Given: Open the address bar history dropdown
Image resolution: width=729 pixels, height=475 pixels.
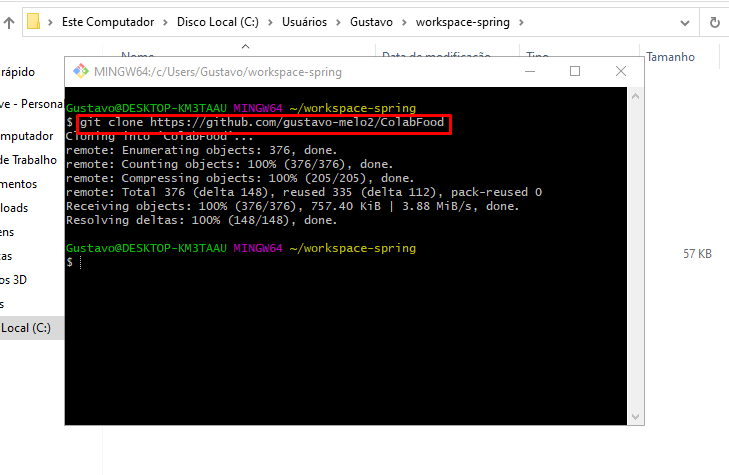Looking at the screenshot, I should (684, 23).
